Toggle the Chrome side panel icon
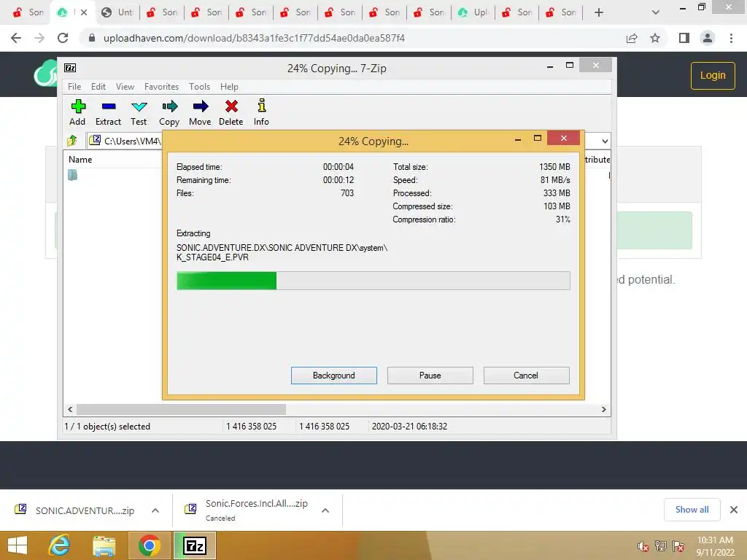Image resolution: width=747 pixels, height=560 pixels. pos(684,38)
